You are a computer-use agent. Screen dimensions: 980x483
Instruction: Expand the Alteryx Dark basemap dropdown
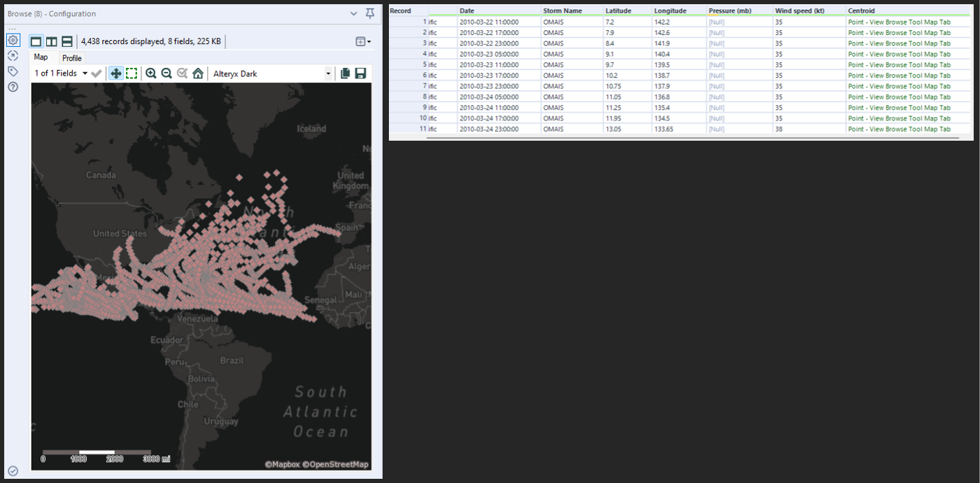point(328,73)
